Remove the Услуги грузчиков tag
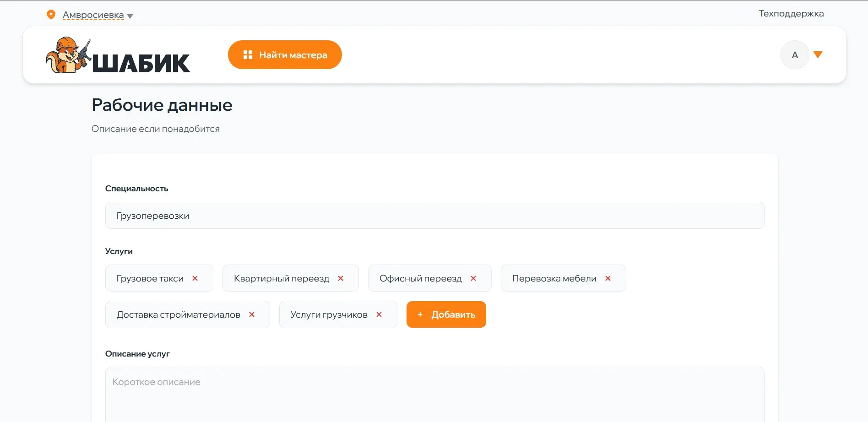Screen dimensions: 868x422 point(379,314)
